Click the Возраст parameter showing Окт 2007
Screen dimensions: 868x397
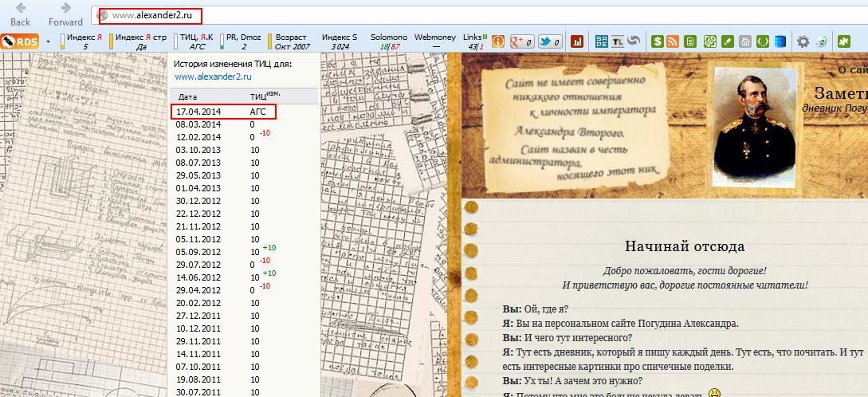(x=290, y=41)
